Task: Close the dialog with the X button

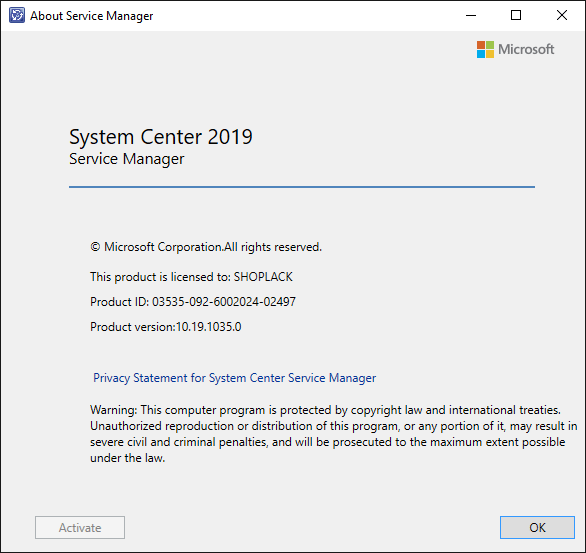Action: click(x=562, y=15)
